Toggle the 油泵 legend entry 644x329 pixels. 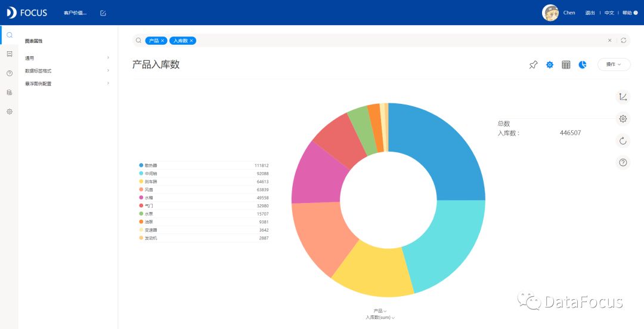tap(146, 222)
